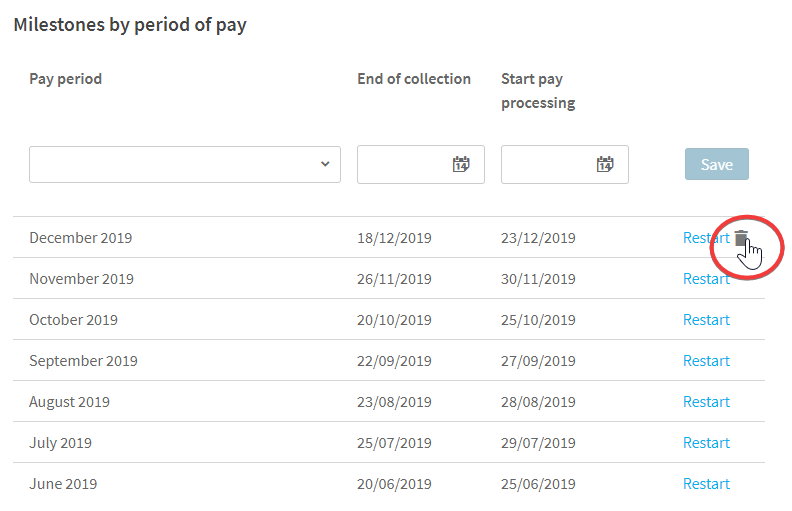Click the June 2019 pay period cell
Screen dimensions: 792x511
point(63,484)
